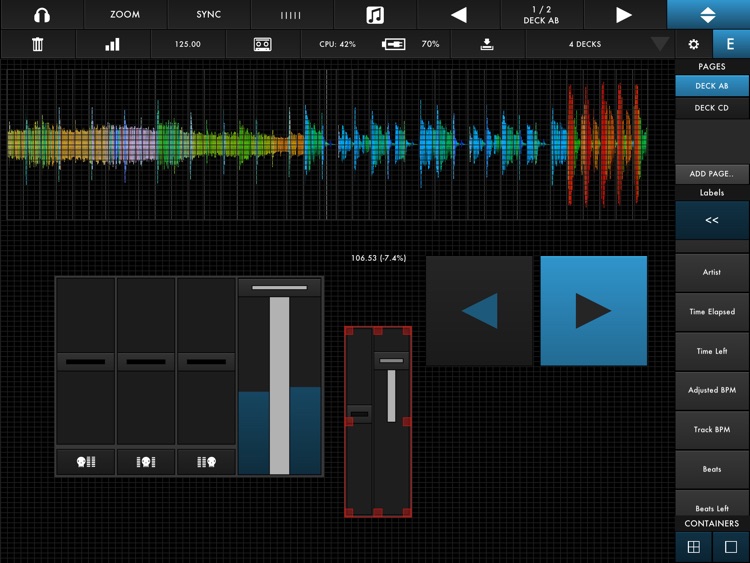Screen dimensions: 750x563
Task: Click the download tray icon
Action: (x=487, y=44)
